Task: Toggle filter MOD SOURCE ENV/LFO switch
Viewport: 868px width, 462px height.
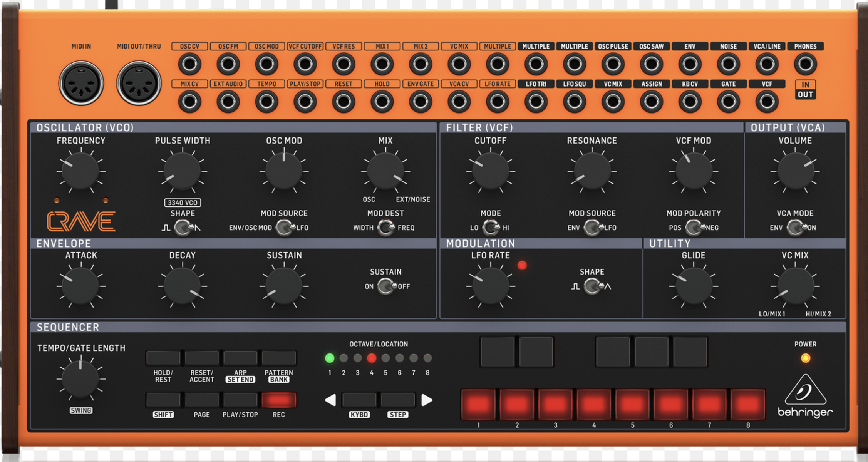Action: coord(593,228)
